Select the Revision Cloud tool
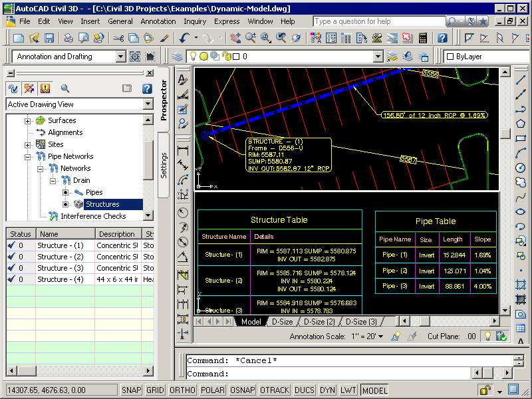This screenshot has height=399, width=532. 521,182
